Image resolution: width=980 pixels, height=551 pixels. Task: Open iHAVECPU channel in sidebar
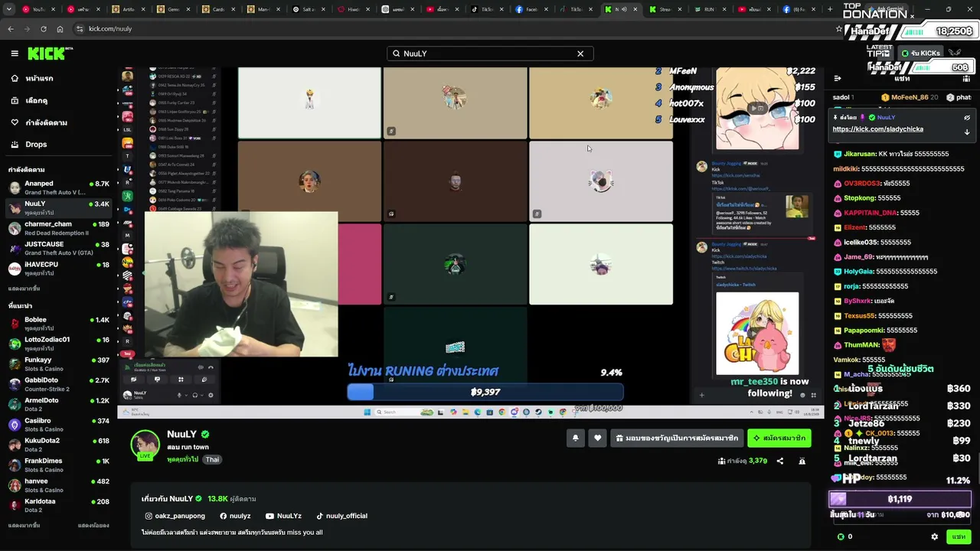(x=59, y=268)
